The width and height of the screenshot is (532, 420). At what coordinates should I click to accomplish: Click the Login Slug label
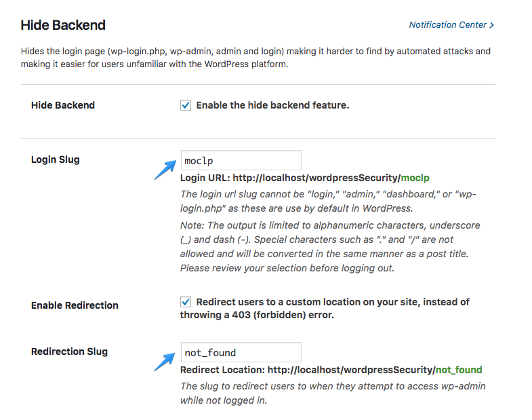pyautogui.click(x=56, y=159)
